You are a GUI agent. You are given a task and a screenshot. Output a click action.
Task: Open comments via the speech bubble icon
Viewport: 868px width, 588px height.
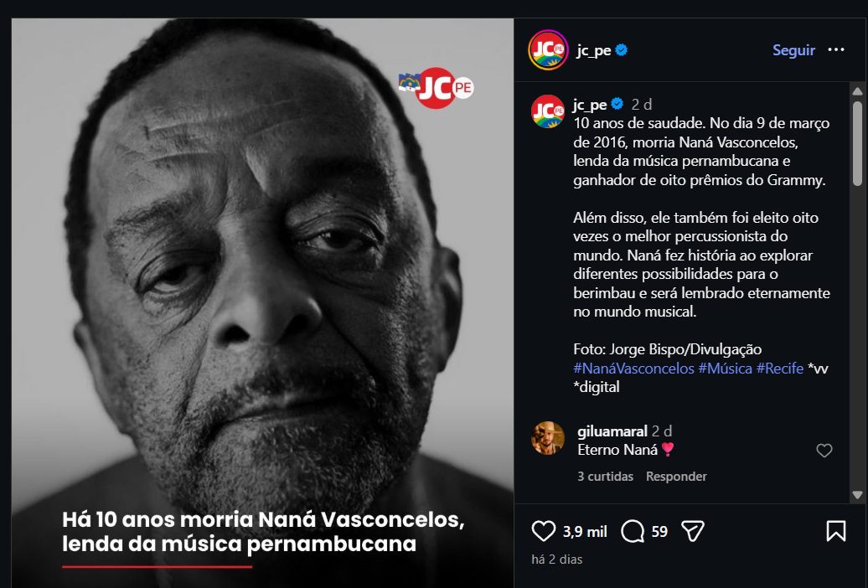tap(633, 531)
